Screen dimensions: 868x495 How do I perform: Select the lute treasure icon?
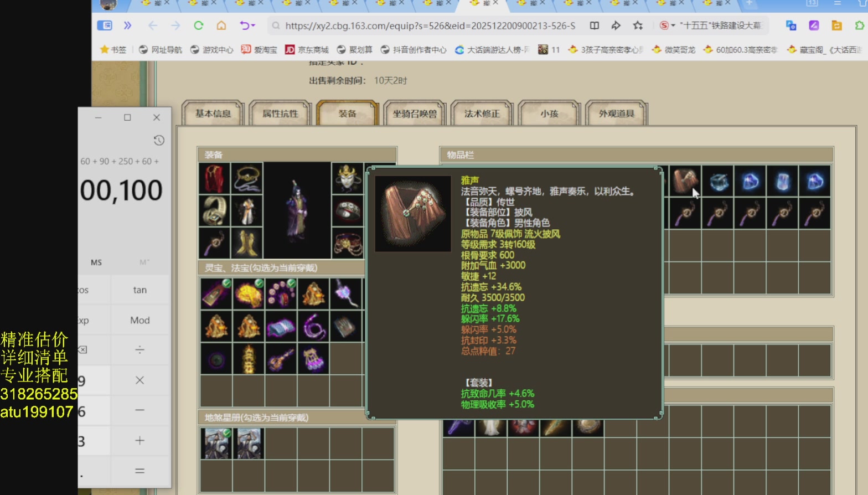pos(281,358)
